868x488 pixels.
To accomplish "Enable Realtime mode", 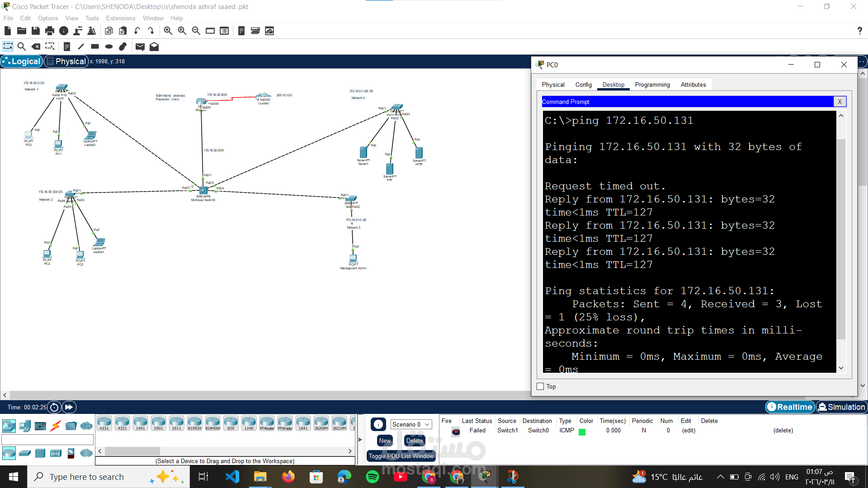I will [x=790, y=407].
